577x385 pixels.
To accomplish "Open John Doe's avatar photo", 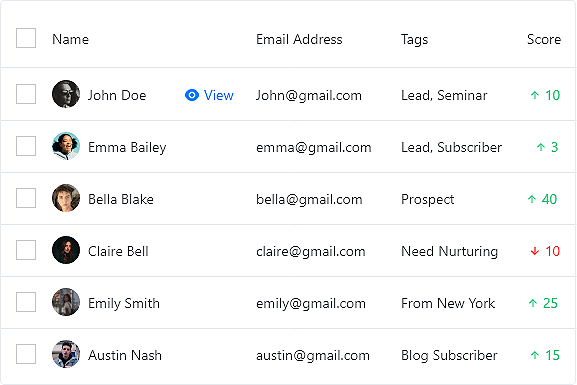I will click(x=66, y=94).
